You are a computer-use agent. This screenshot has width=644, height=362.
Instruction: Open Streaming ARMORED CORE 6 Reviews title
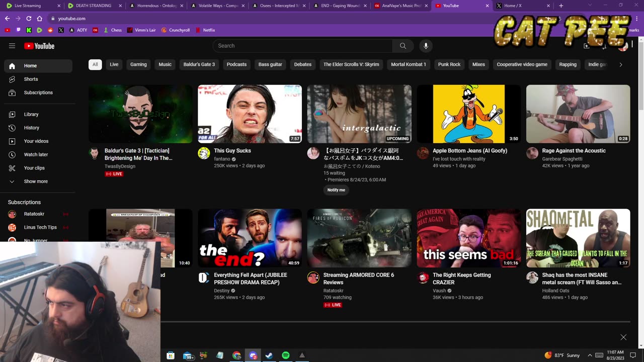pos(359,279)
